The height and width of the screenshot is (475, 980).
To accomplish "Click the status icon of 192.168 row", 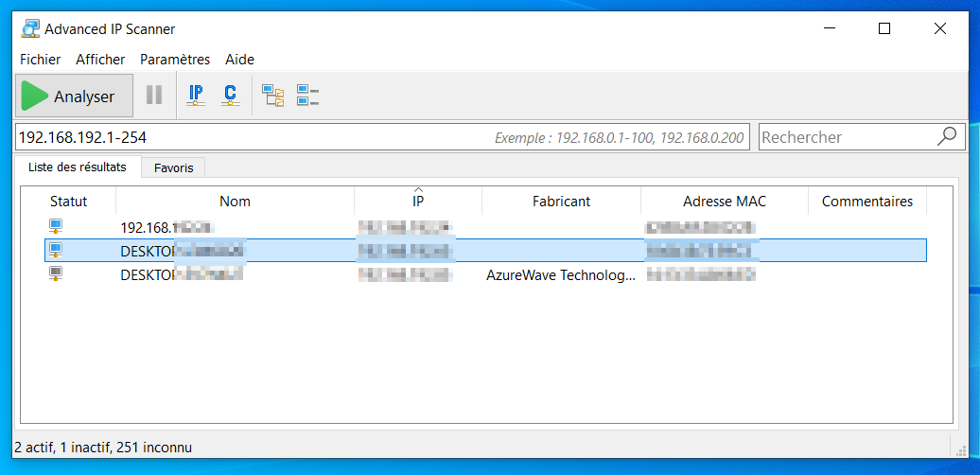I will tap(56, 226).
